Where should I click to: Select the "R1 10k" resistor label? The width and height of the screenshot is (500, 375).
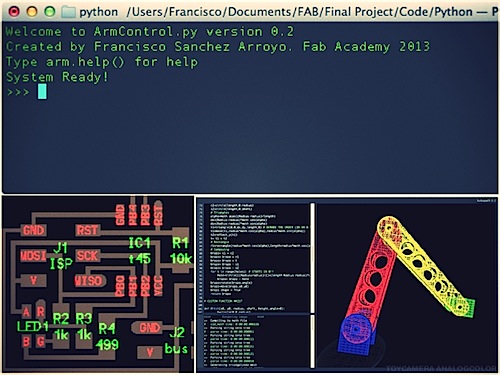180,251
